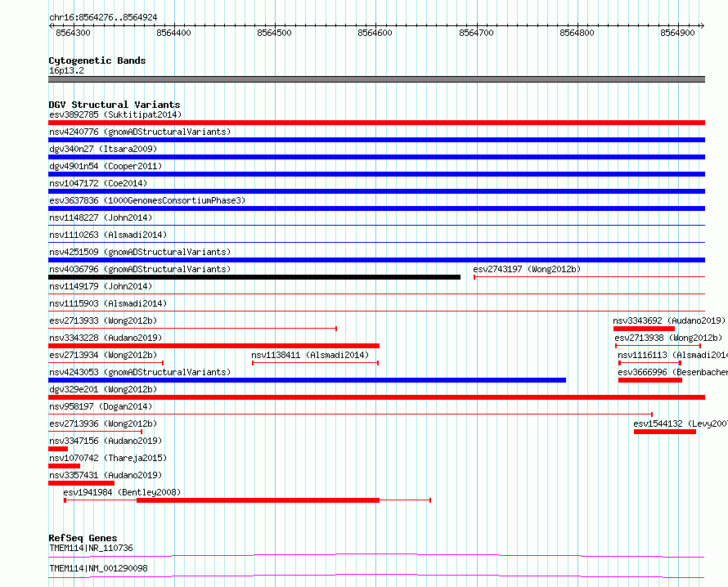Select esv2713936 (Wong2012b) label
728x587 pixels.
coord(103,423)
